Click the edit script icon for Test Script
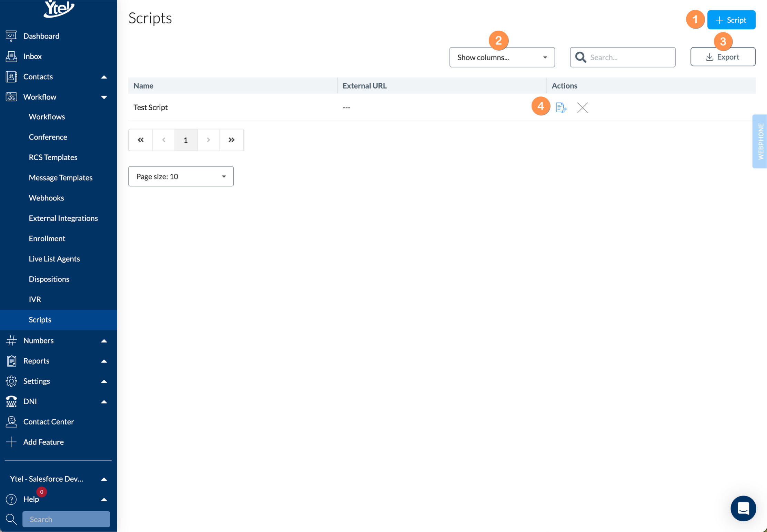Viewport: 767px width, 532px height. pyautogui.click(x=561, y=108)
